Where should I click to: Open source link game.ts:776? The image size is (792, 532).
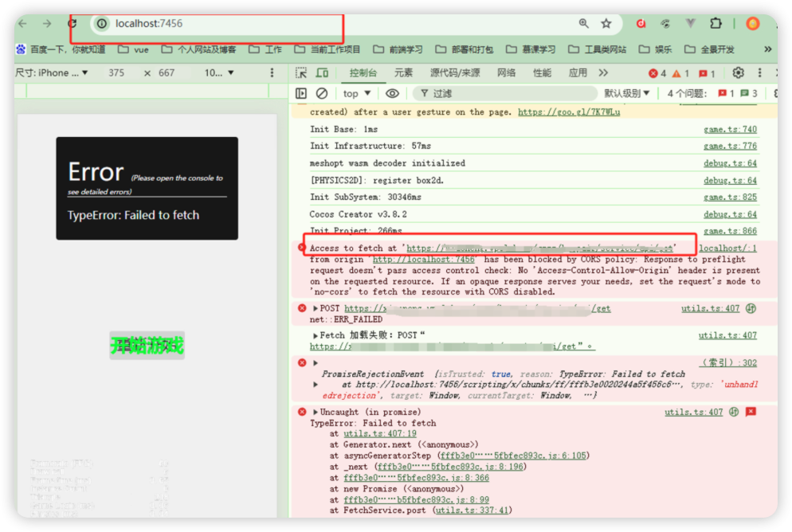coord(730,146)
